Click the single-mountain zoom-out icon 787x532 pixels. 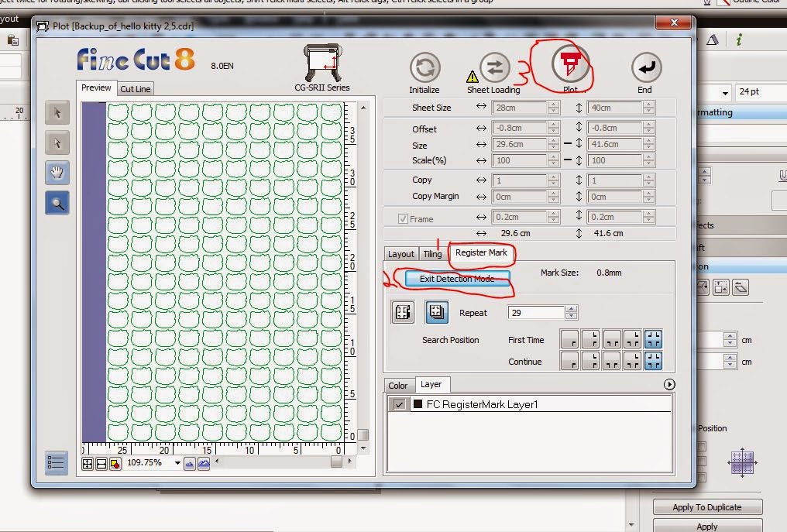189,464
